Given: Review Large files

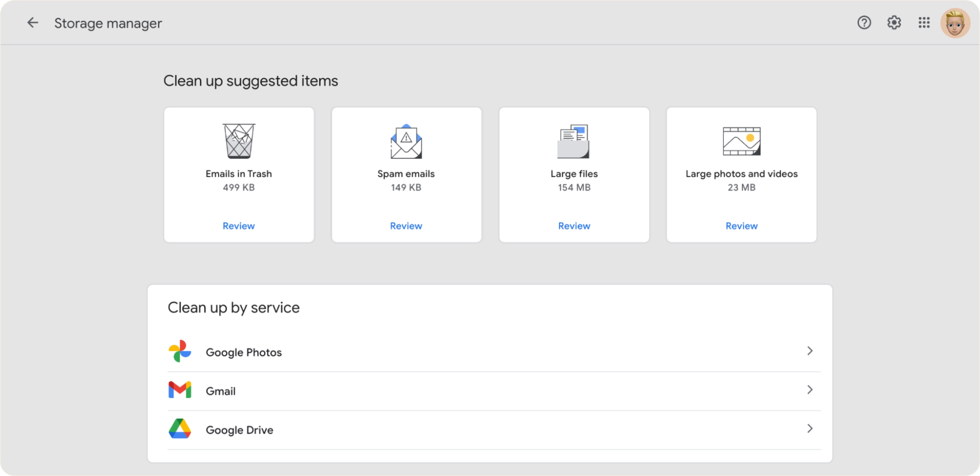Looking at the screenshot, I should [x=574, y=225].
